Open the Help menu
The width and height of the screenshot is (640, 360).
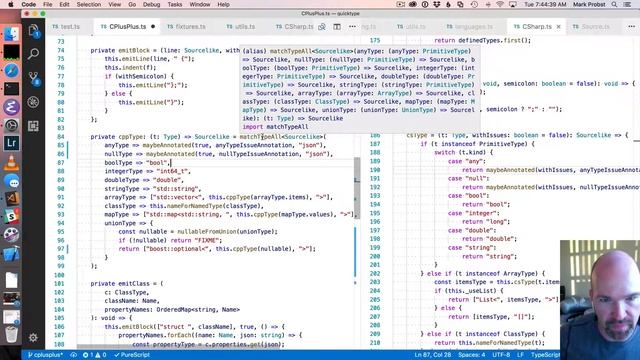(223, 4)
